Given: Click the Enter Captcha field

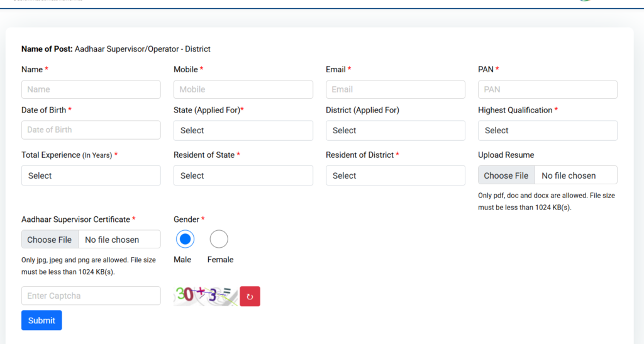Looking at the screenshot, I should [91, 296].
